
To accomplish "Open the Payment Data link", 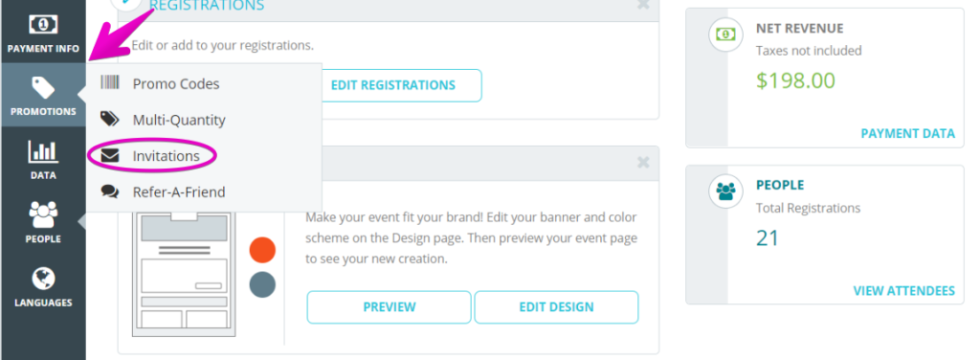I will (907, 133).
